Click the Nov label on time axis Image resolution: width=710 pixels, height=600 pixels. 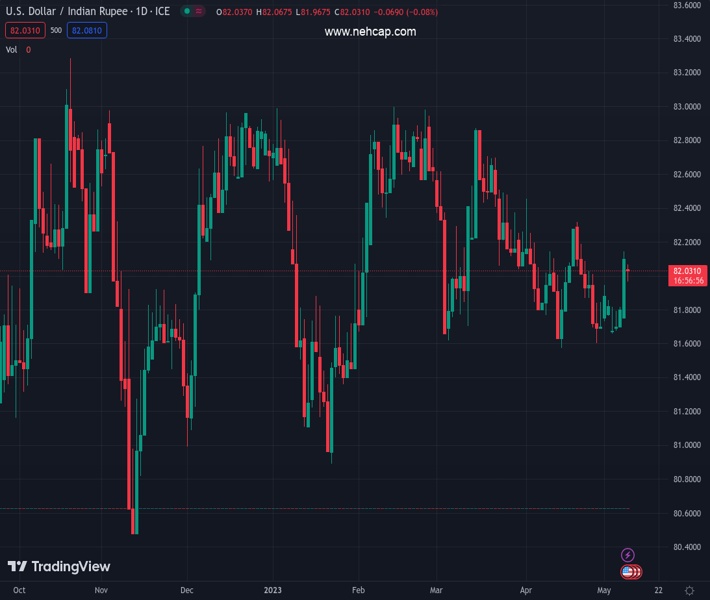[x=100, y=591]
